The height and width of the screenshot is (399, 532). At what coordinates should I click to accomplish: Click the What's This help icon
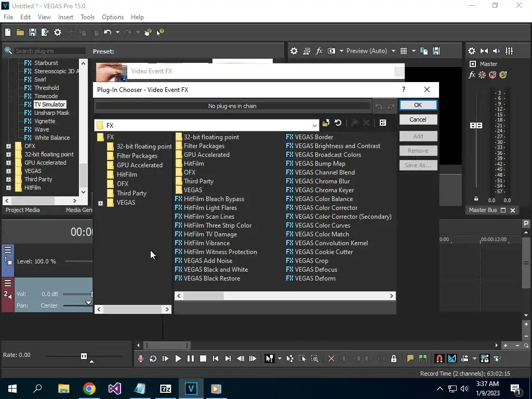(160, 32)
